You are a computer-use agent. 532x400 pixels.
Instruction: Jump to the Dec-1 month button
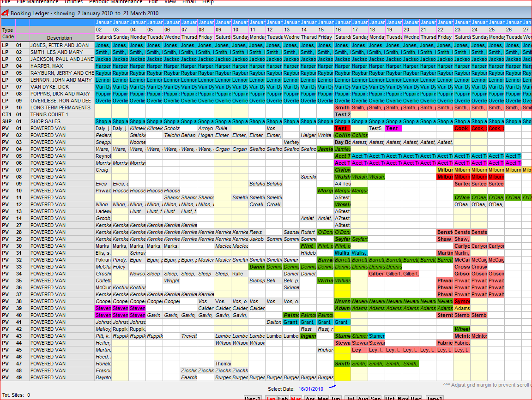pyautogui.click(x=253, y=397)
